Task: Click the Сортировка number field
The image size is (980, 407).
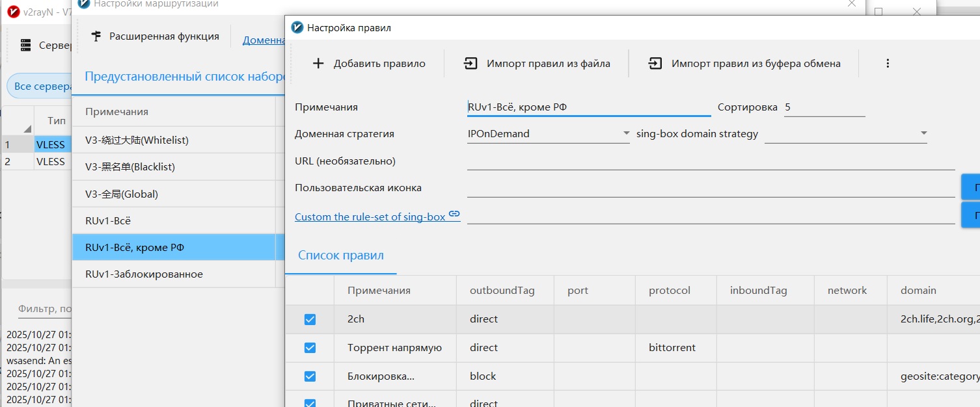Action: coord(824,107)
